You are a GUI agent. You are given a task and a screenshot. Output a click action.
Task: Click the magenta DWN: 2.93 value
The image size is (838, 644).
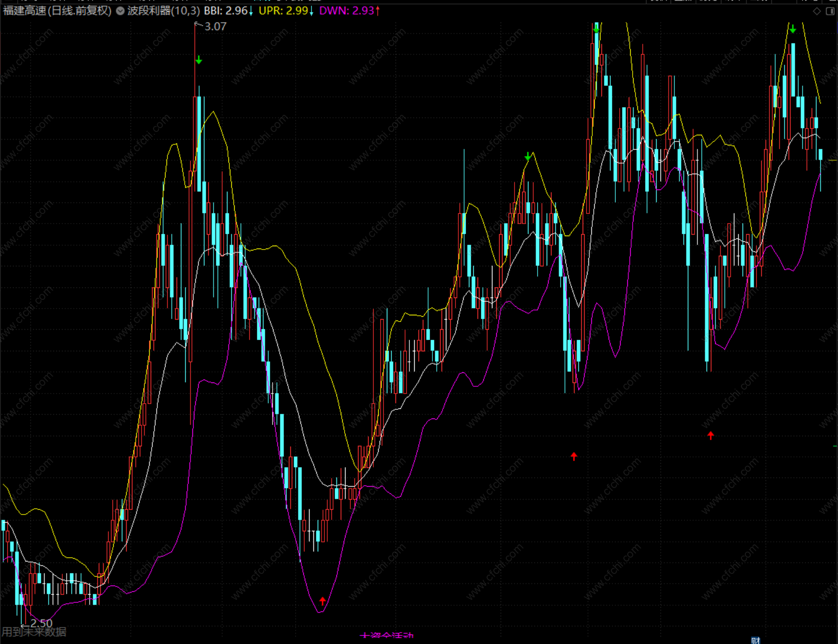tap(349, 11)
